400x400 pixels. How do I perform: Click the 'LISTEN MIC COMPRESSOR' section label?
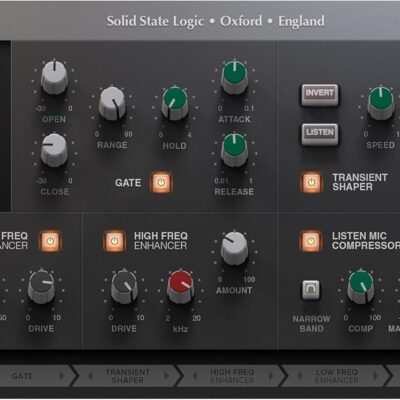click(x=366, y=241)
